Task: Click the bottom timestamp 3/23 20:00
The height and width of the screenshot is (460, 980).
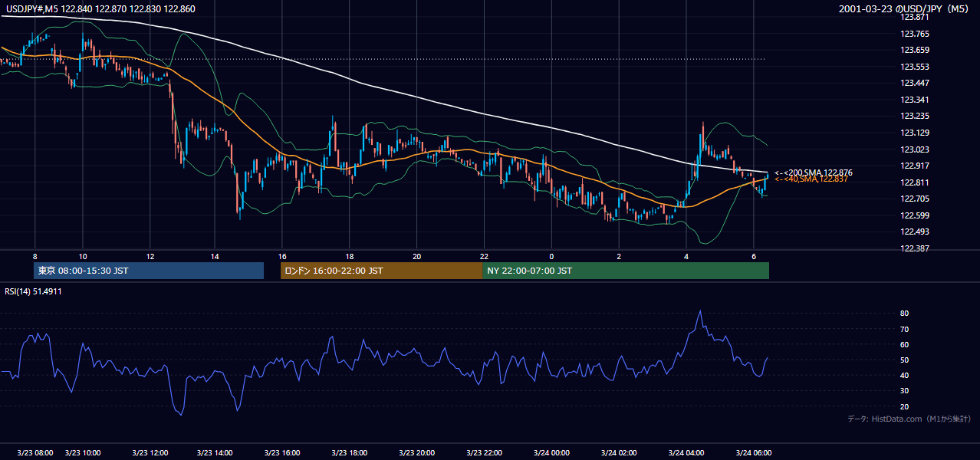Action: [x=416, y=453]
